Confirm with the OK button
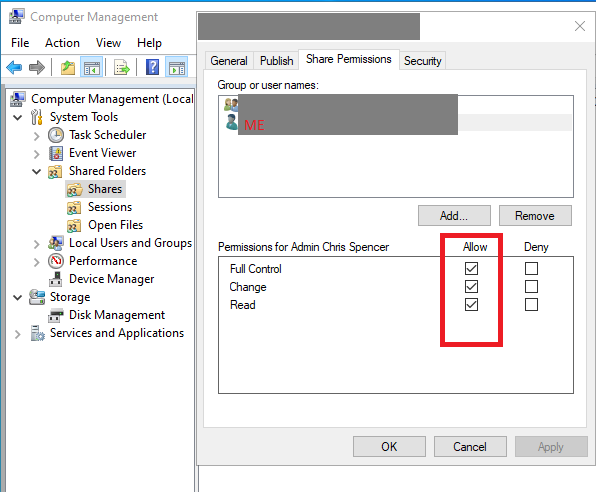The width and height of the screenshot is (597, 495). [389, 447]
